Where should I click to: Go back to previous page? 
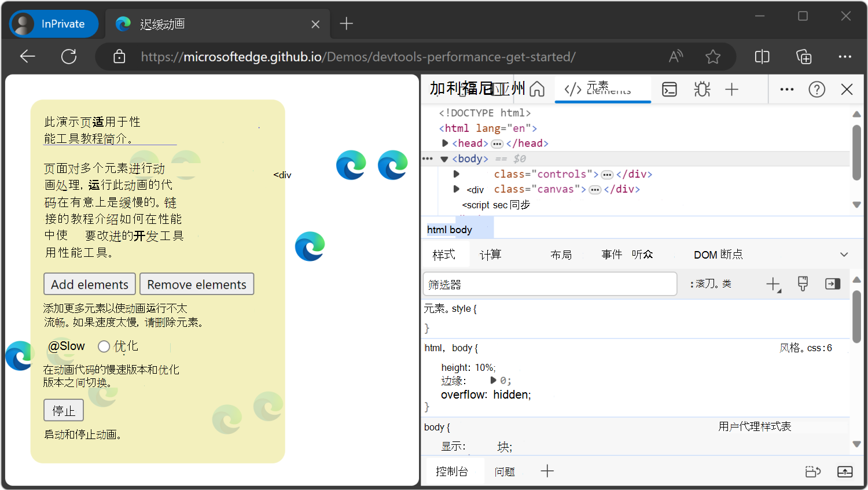pyautogui.click(x=27, y=56)
